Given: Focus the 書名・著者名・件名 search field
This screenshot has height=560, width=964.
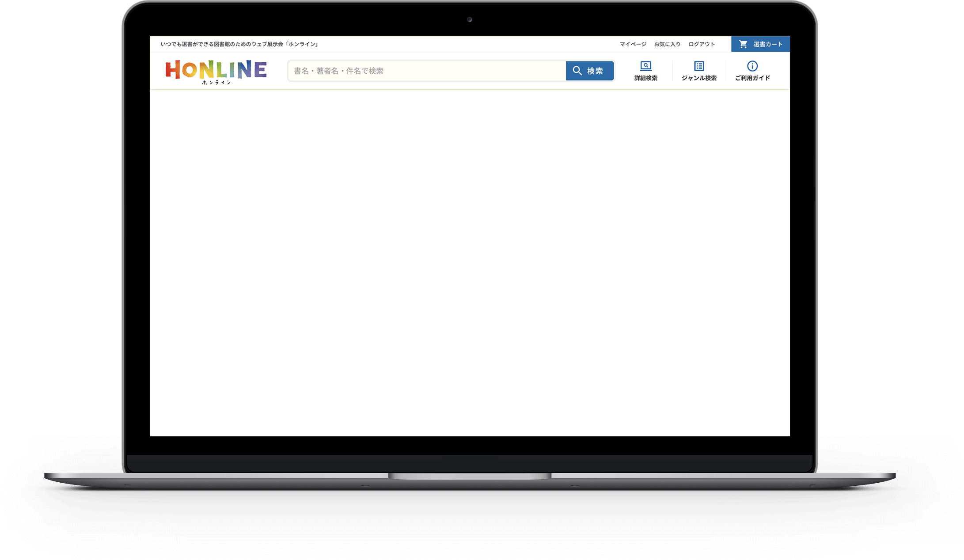Looking at the screenshot, I should click(426, 71).
